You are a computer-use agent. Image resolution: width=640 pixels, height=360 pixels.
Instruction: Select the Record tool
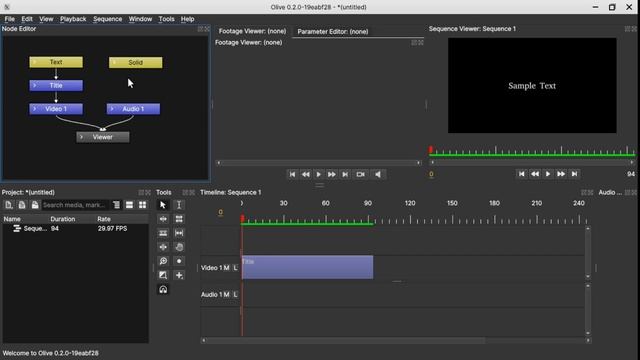pyautogui.click(x=179, y=261)
